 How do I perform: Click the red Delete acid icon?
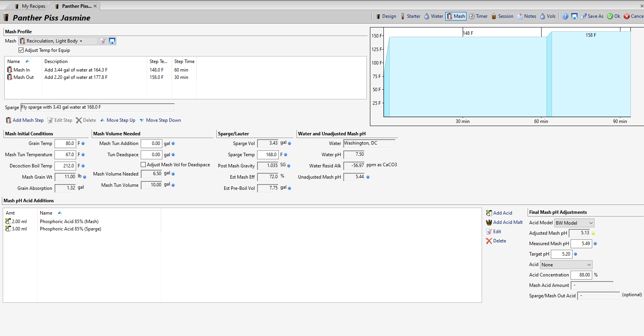pos(489,241)
